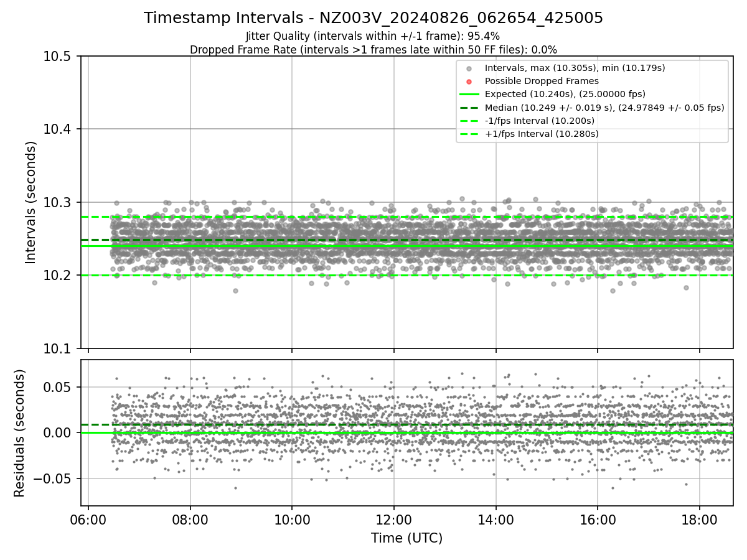Click the 'Possible Dropped Frames' legend entry

click(x=542, y=81)
